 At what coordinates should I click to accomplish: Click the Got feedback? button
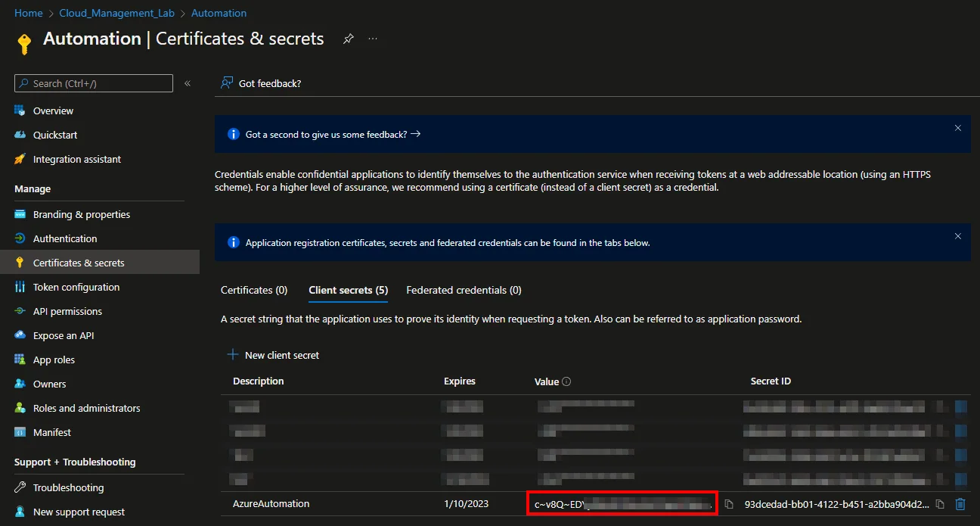coord(261,83)
